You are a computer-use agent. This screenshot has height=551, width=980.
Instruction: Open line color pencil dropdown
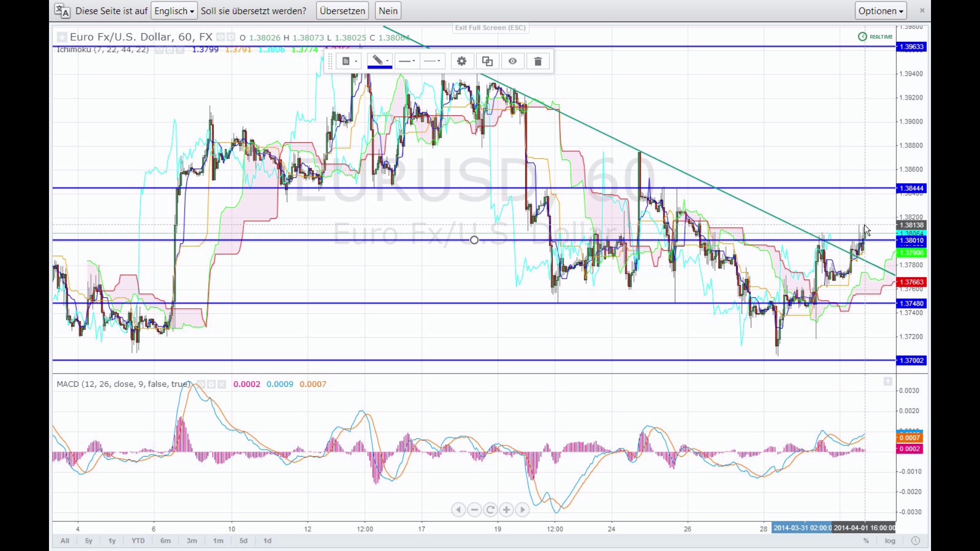pyautogui.click(x=380, y=61)
